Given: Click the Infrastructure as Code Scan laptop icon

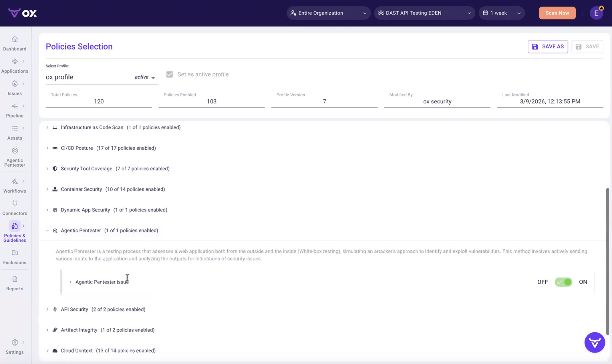Looking at the screenshot, I should 55,127.
